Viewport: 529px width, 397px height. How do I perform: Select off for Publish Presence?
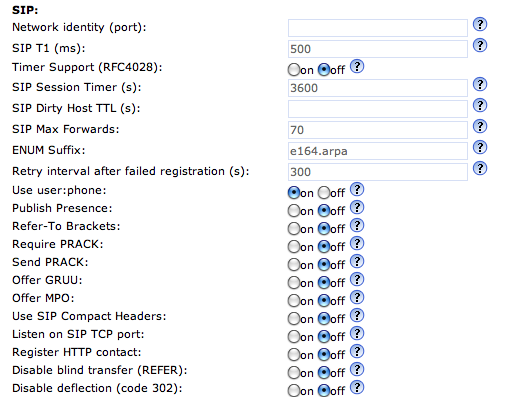(324, 211)
